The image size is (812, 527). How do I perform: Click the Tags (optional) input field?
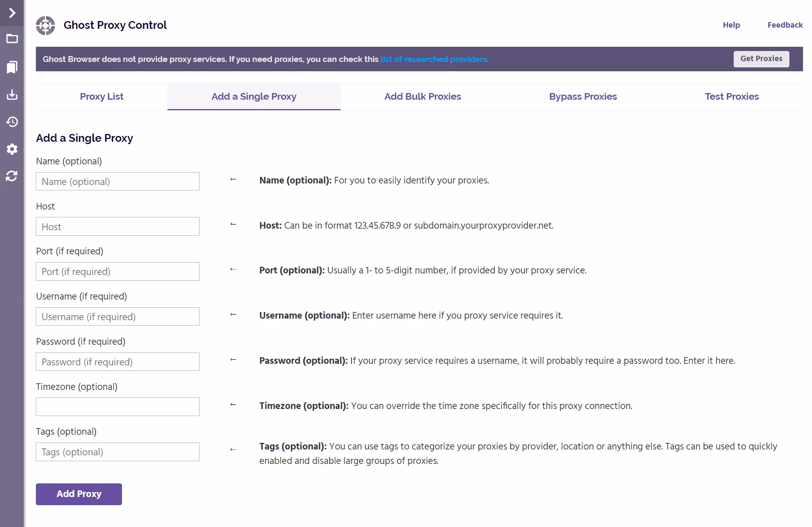117,452
